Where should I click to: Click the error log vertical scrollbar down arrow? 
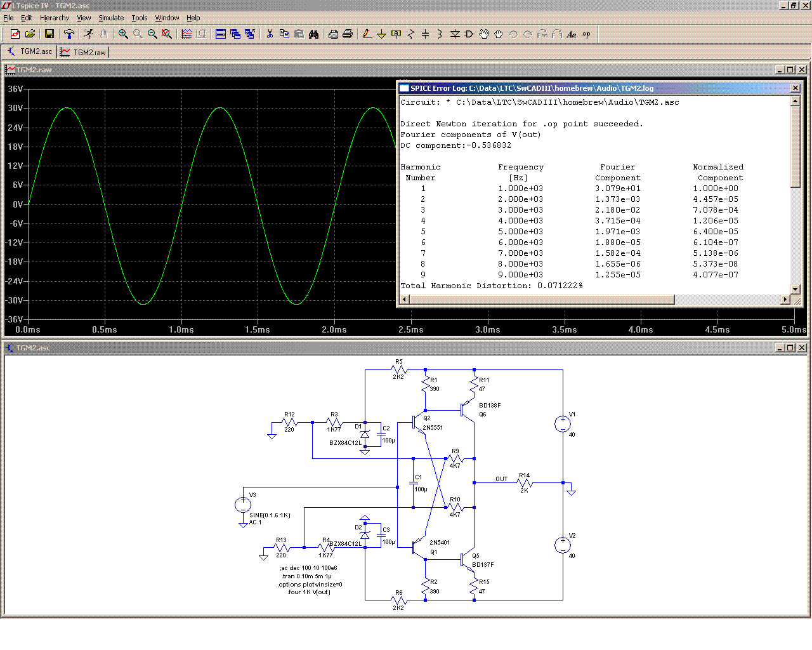pos(796,289)
